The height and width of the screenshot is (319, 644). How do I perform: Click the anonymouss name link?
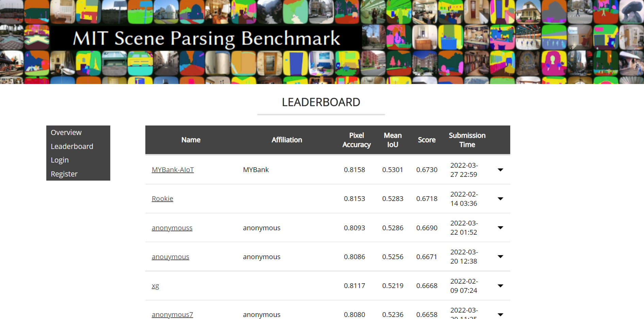tap(172, 228)
